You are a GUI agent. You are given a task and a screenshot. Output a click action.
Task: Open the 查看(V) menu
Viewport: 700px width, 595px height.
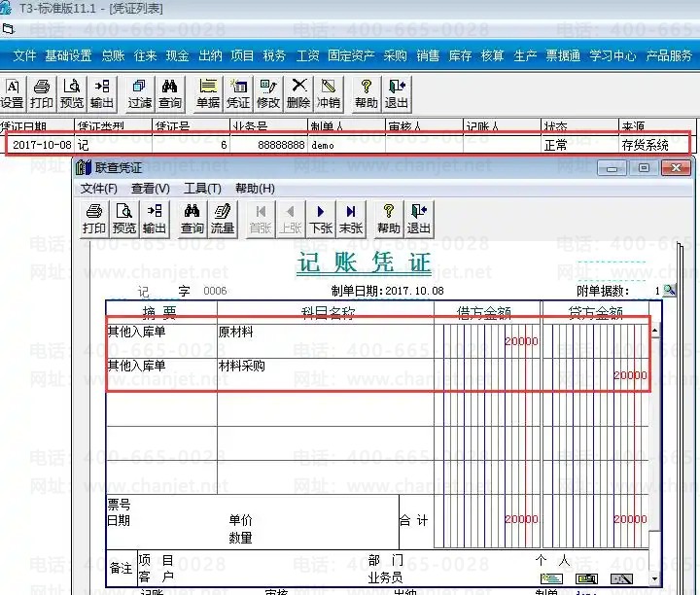pos(151,189)
